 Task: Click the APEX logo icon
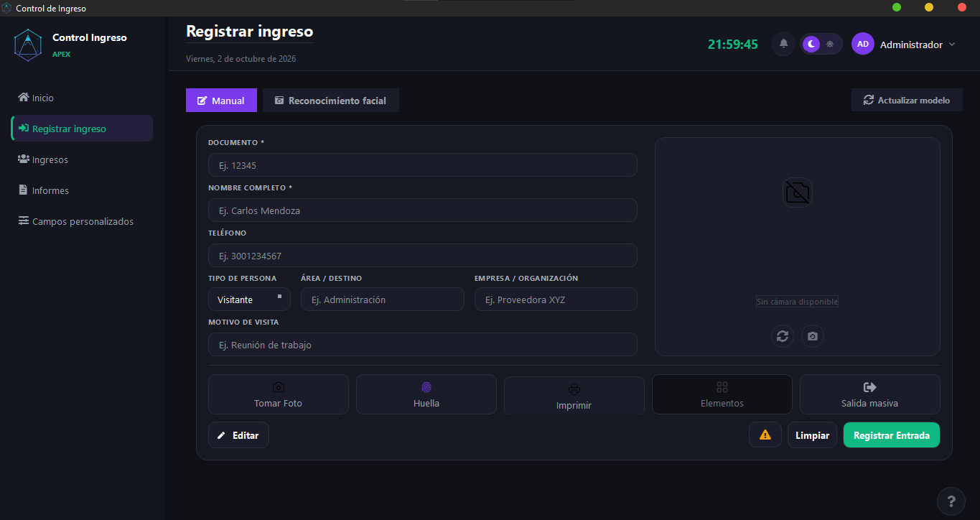28,45
